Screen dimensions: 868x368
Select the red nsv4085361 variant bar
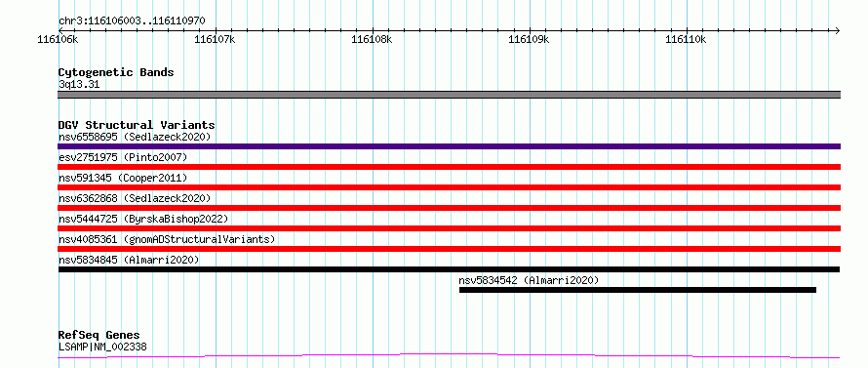(449, 249)
